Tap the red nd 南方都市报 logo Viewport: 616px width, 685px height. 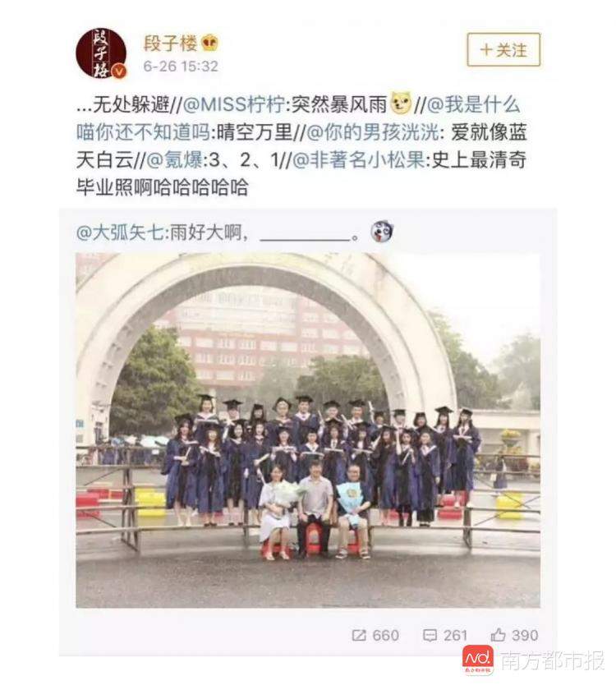point(478,660)
